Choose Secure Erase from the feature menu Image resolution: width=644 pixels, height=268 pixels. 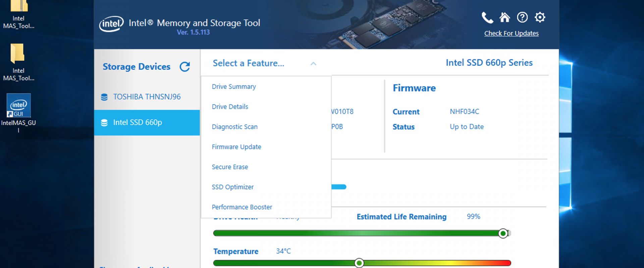[230, 167]
